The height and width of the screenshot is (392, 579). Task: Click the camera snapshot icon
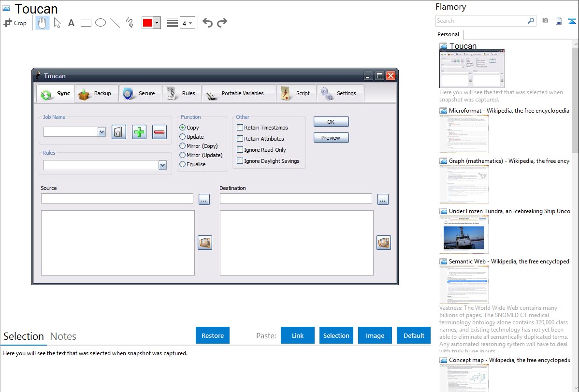point(545,21)
